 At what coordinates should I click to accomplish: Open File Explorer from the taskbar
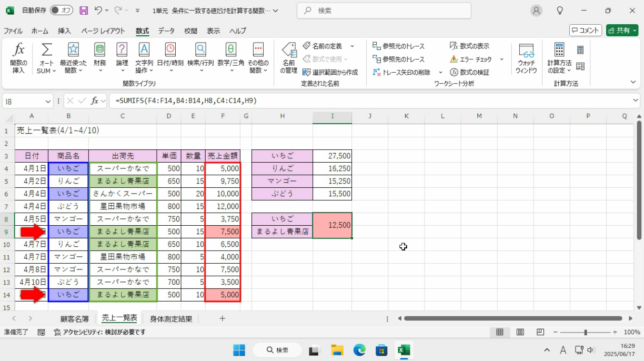click(337, 350)
